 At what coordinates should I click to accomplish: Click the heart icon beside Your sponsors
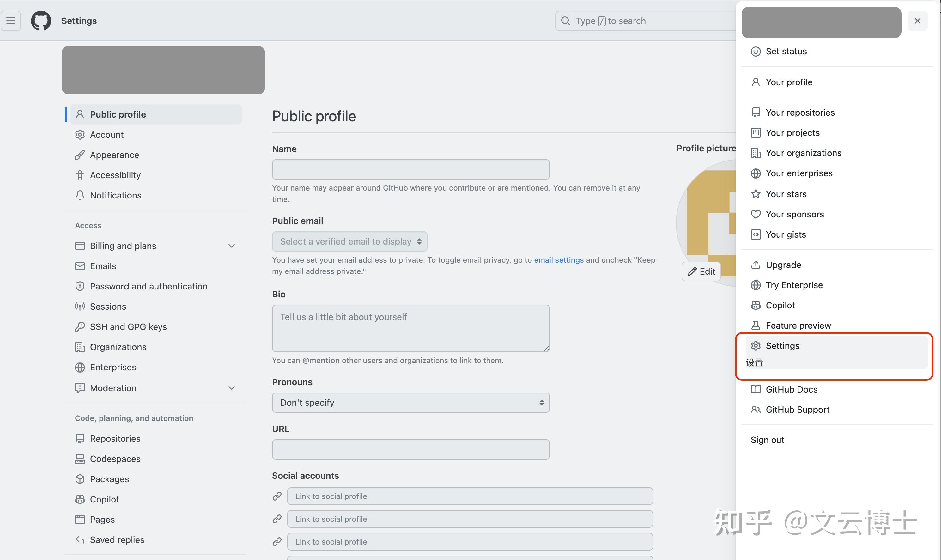tap(756, 214)
